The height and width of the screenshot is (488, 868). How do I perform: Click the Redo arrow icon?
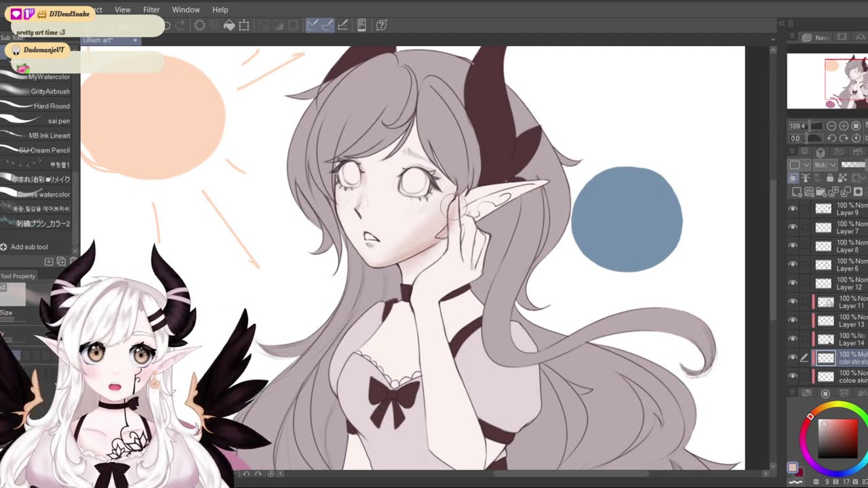[180, 25]
